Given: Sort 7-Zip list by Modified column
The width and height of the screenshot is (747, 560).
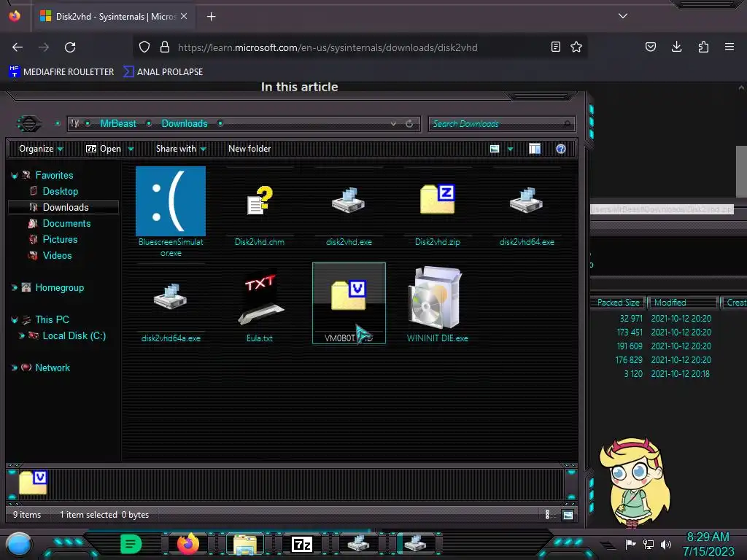Looking at the screenshot, I should (x=683, y=303).
